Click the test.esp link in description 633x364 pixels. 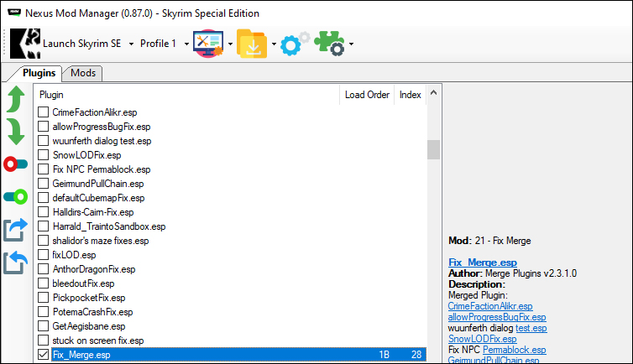(531, 328)
